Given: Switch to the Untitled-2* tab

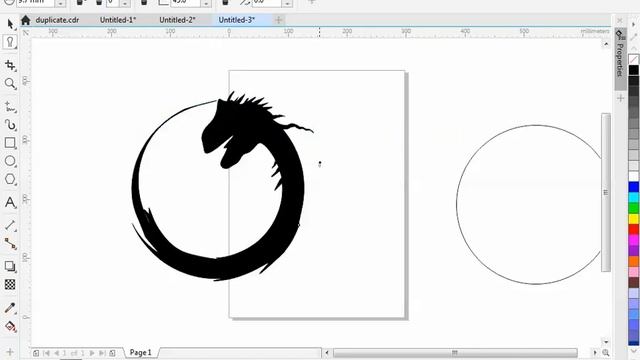Looking at the screenshot, I should tap(177, 20).
